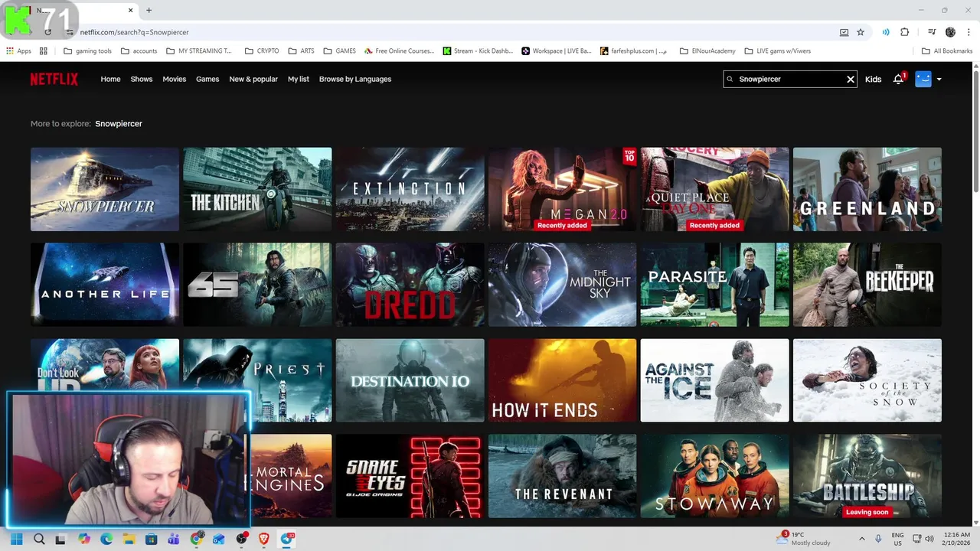This screenshot has width=980, height=551.
Task: Expand the profile menu caret
Action: pyautogui.click(x=939, y=79)
